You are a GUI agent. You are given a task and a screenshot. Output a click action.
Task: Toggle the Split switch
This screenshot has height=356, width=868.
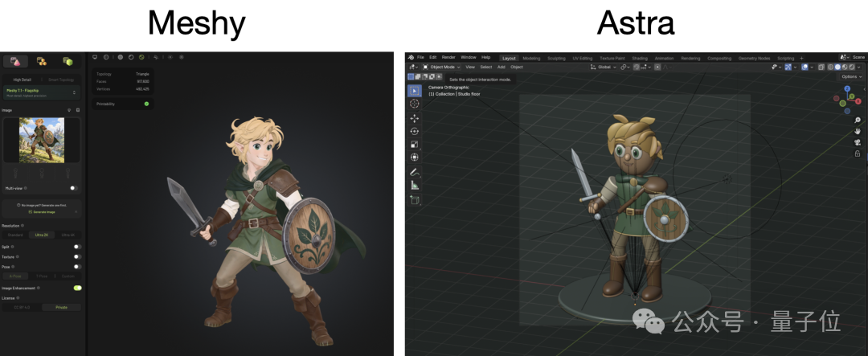pyautogui.click(x=77, y=247)
